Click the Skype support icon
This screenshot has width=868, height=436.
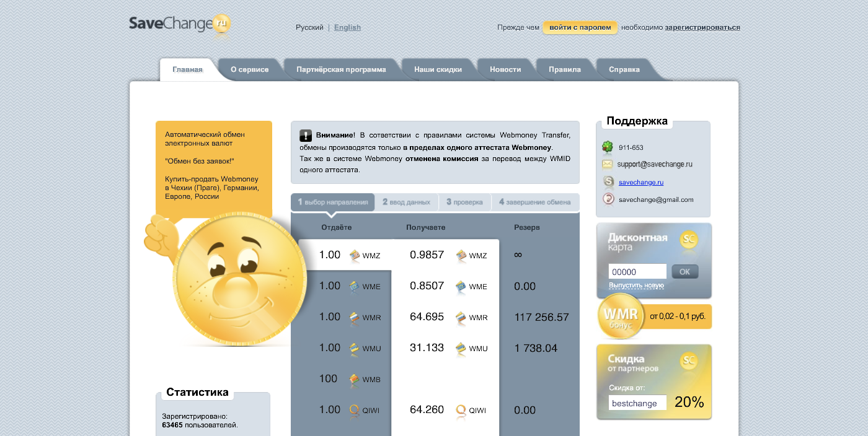pyautogui.click(x=608, y=182)
